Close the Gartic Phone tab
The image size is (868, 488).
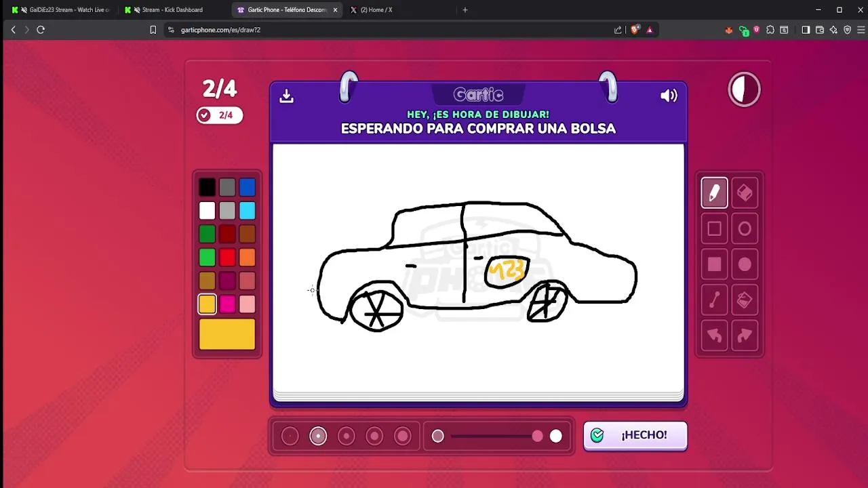[335, 10]
